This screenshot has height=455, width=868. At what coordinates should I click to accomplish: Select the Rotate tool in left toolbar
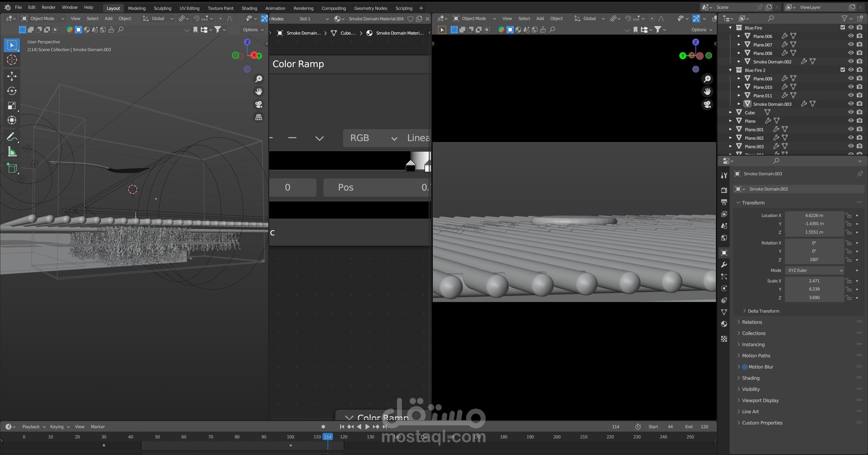tap(12, 91)
